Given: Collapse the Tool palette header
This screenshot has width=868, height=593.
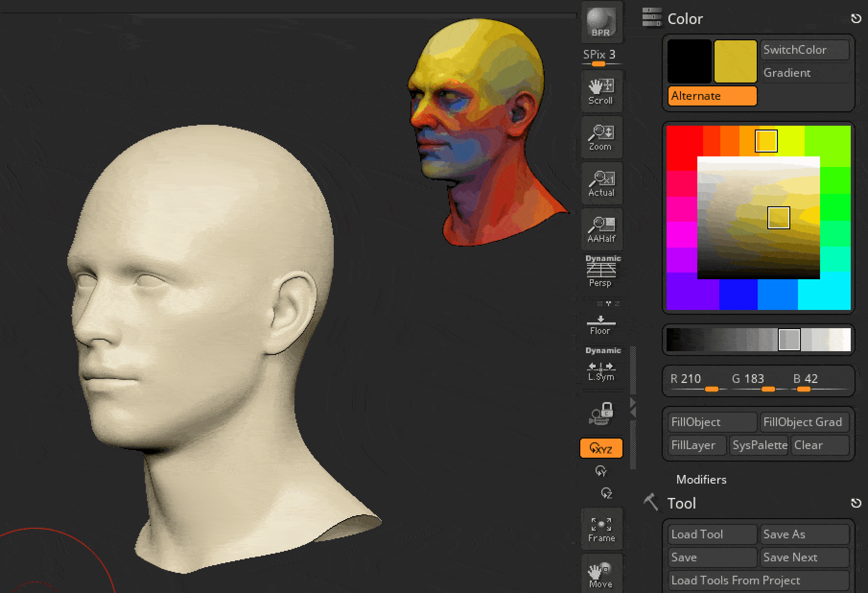Looking at the screenshot, I should pos(681,503).
